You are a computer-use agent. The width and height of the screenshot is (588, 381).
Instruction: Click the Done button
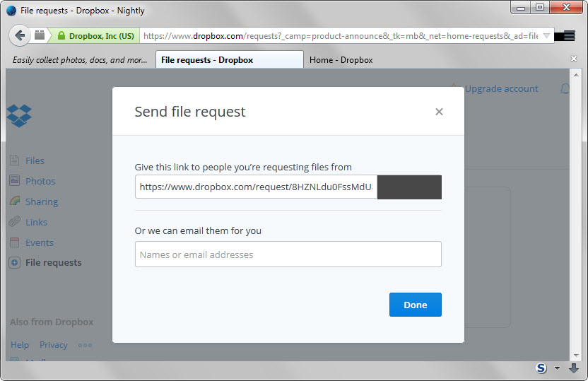click(x=415, y=305)
